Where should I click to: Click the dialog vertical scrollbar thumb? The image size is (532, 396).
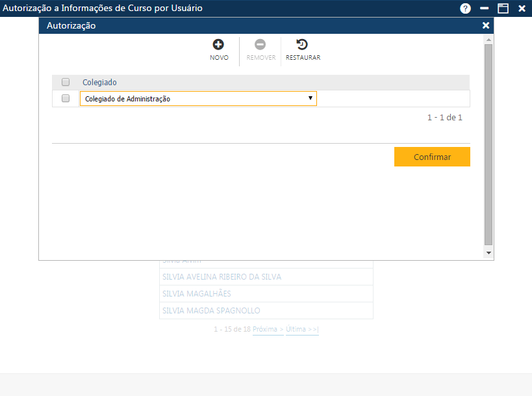tap(488, 143)
